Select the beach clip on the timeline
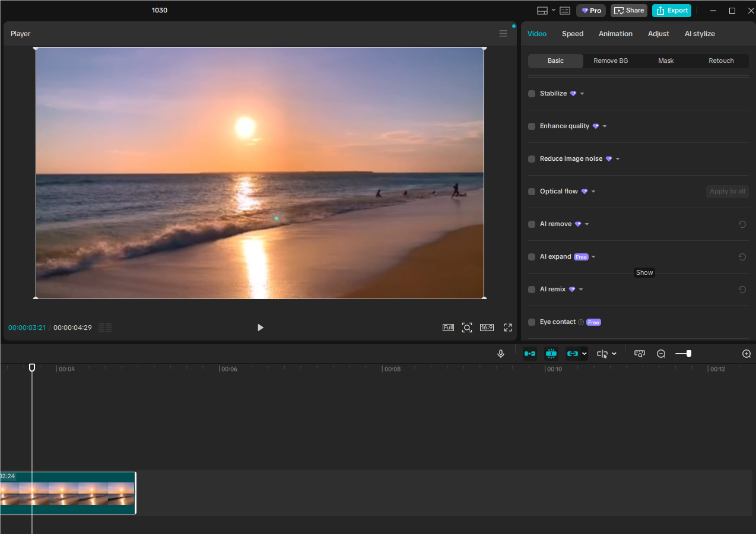This screenshot has height=534, width=756. (68, 493)
